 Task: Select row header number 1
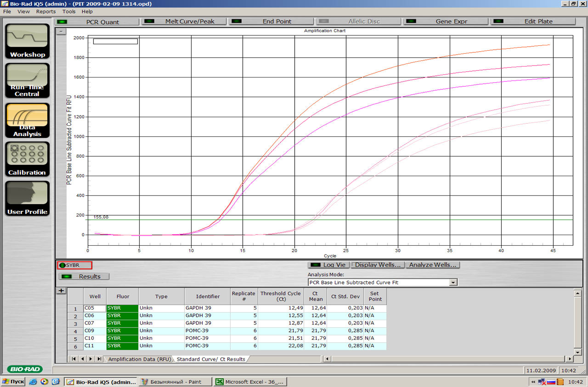(75, 308)
